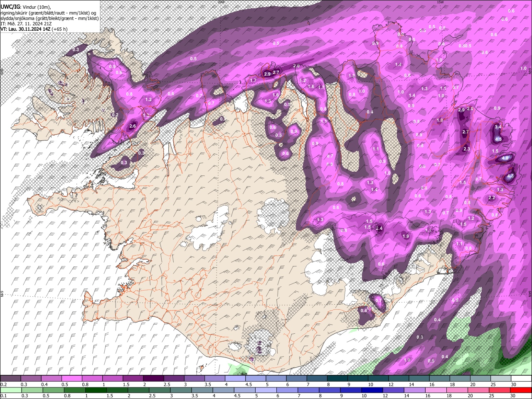Click the 2.3 precipitation value label
This screenshot has width=532, height=399.
[466, 149]
